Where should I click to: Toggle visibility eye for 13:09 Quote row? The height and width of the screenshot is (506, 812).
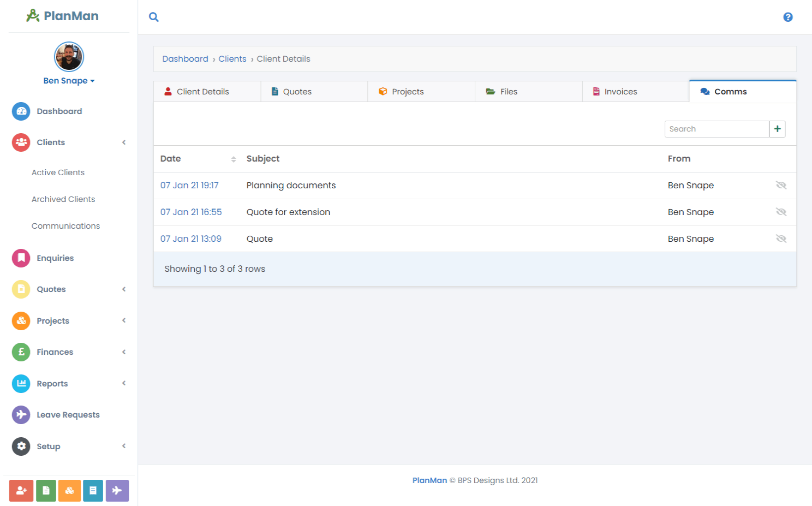click(781, 239)
